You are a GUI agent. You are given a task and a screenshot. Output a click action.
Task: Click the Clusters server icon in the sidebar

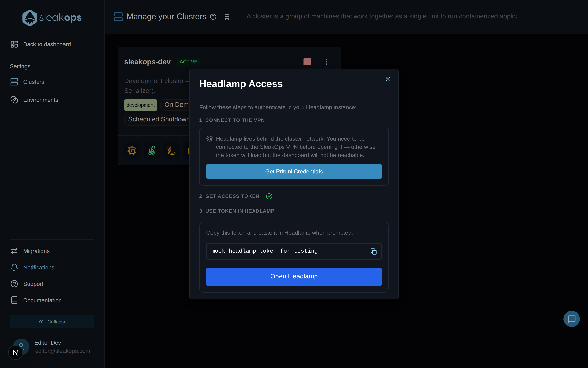pyautogui.click(x=14, y=82)
